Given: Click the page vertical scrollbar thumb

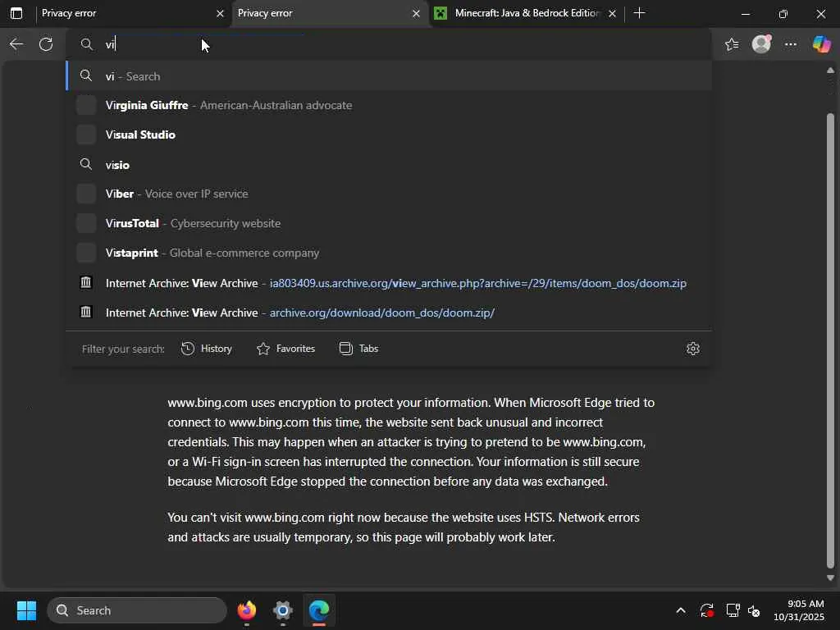Looking at the screenshot, I should (x=830, y=340).
